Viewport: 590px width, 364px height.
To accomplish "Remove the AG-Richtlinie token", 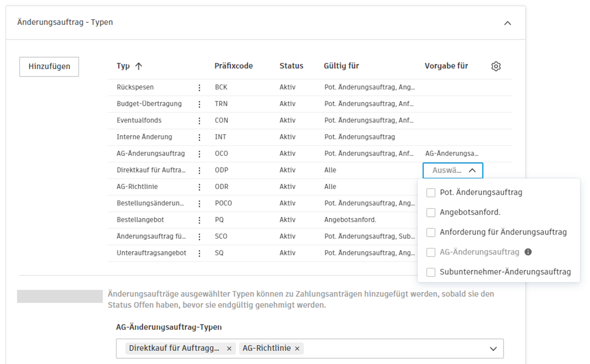I will tap(297, 348).
